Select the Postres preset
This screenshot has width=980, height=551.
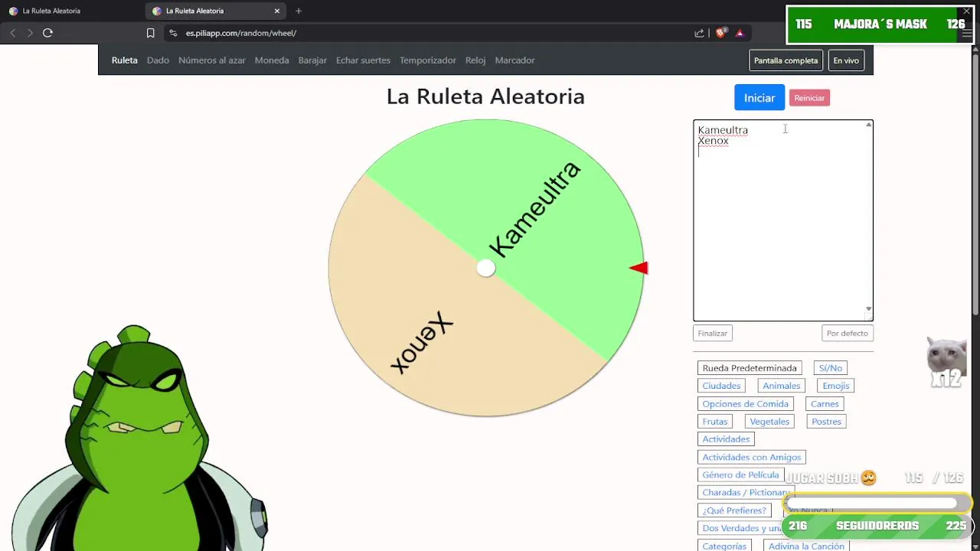tap(826, 422)
